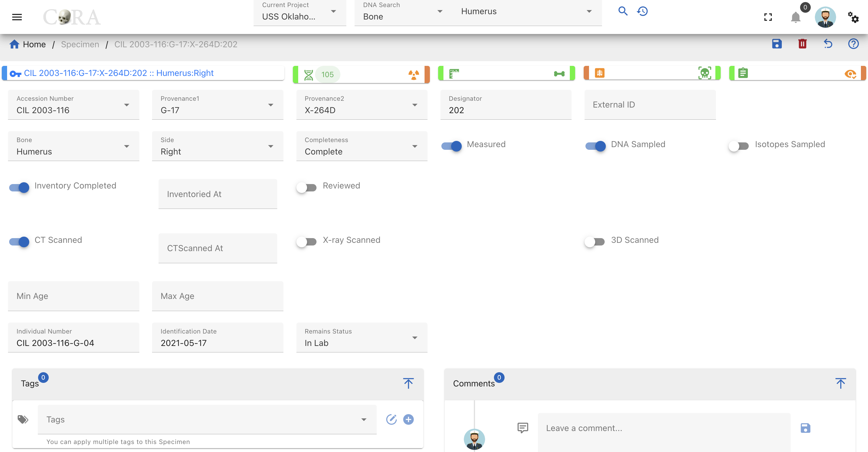
Task: Go to Specimen breadcrumb
Action: click(80, 44)
